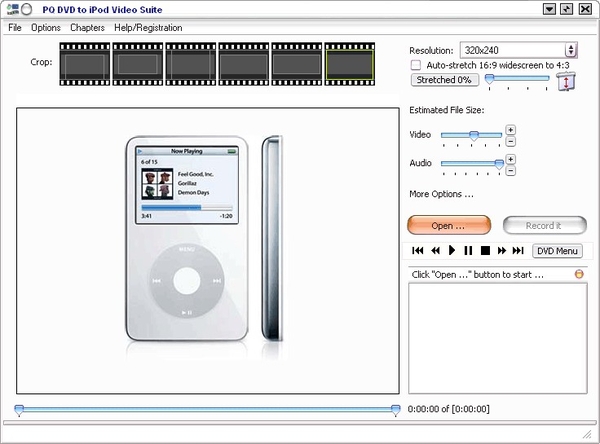600x444 pixels.
Task: Skip to the next chapter
Action: 518,250
